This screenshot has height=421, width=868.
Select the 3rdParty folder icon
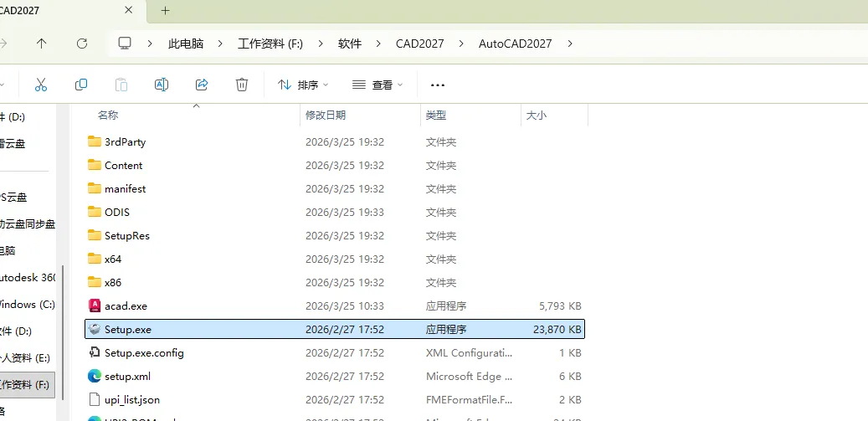tap(95, 141)
